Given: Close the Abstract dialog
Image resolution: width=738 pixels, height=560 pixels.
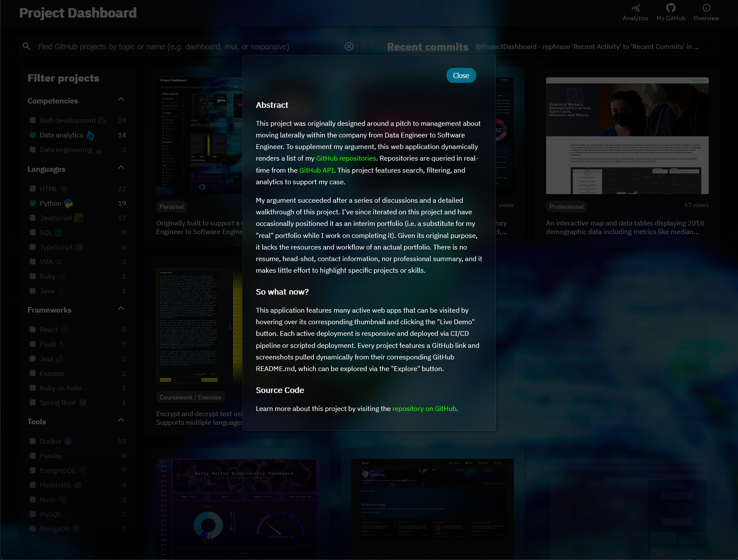Looking at the screenshot, I should [461, 76].
